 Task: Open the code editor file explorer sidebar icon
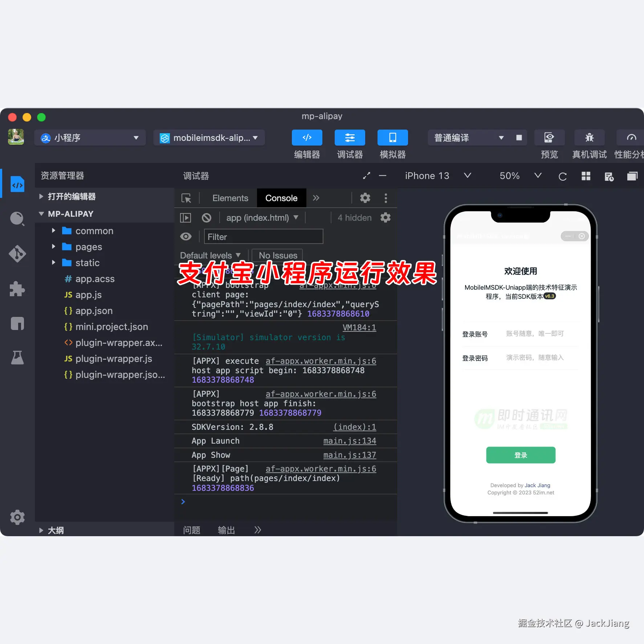tap(17, 184)
